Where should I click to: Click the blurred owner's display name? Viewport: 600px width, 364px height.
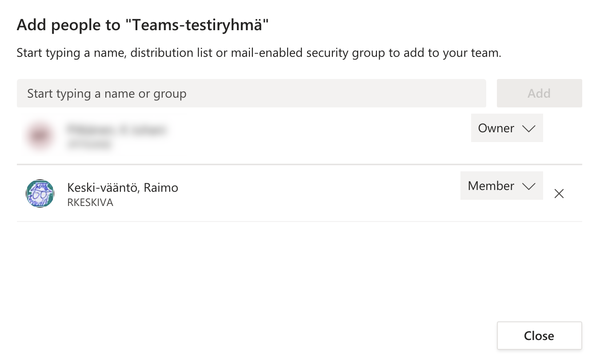click(x=116, y=130)
